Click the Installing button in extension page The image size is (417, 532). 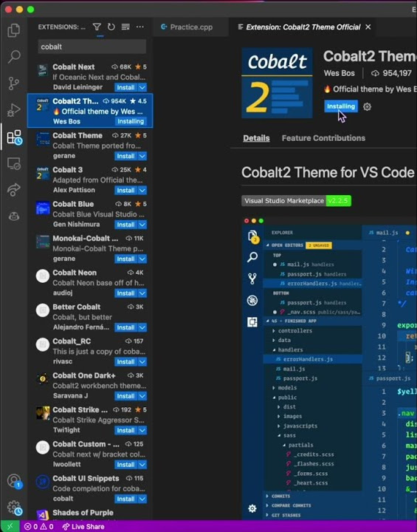coord(341,106)
